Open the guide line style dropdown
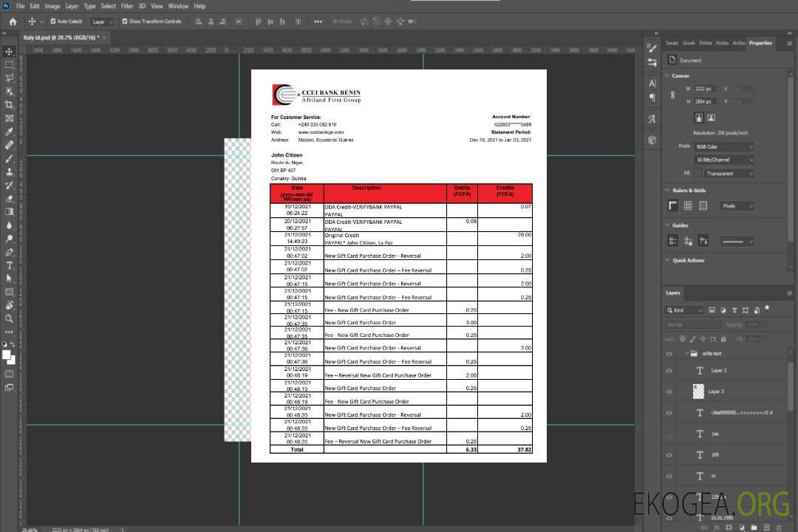Viewport: 798px width, 532px height. click(x=737, y=242)
